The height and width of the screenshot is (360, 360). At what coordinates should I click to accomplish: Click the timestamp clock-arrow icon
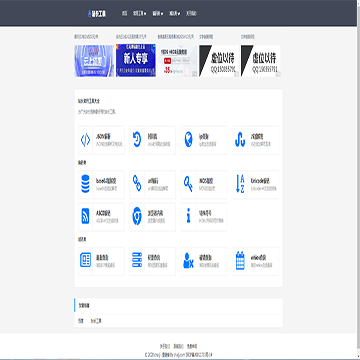[137, 140]
